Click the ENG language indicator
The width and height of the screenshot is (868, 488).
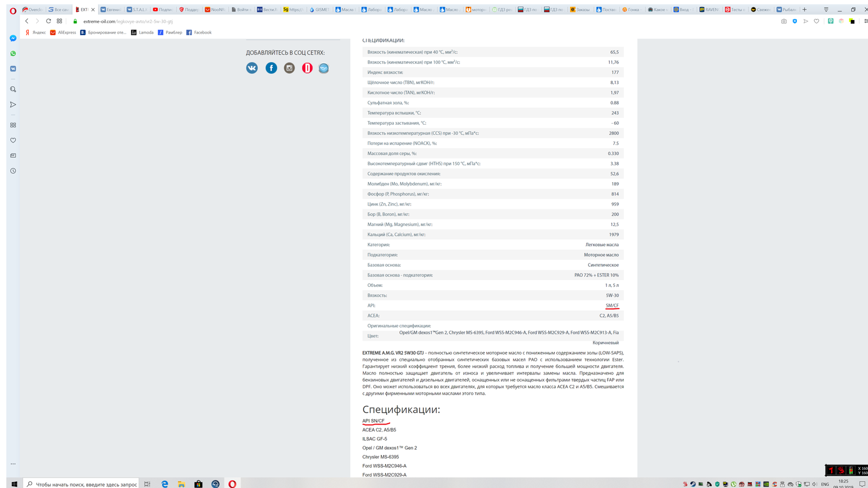click(825, 484)
